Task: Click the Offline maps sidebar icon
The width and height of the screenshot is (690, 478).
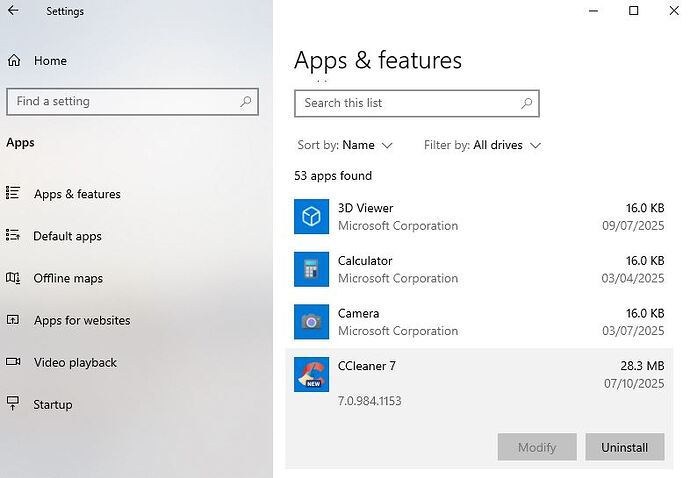Action: coord(14,278)
